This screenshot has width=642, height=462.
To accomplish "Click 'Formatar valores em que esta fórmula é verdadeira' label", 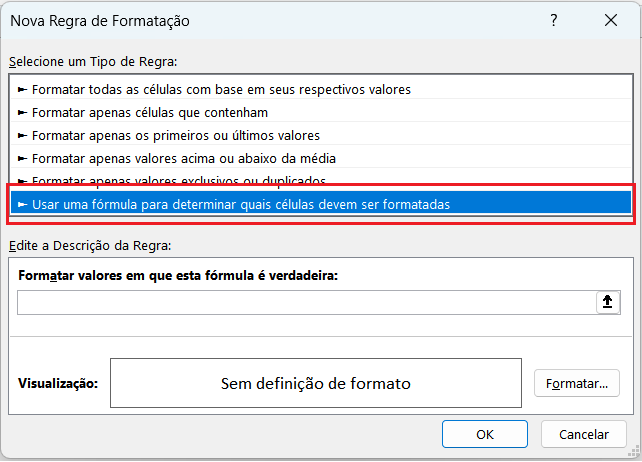I will tap(179, 275).
